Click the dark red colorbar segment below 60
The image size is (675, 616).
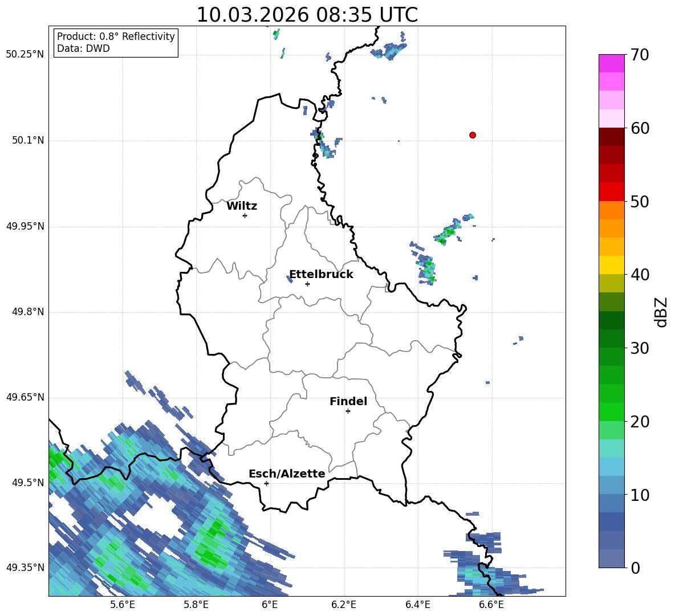611,137
